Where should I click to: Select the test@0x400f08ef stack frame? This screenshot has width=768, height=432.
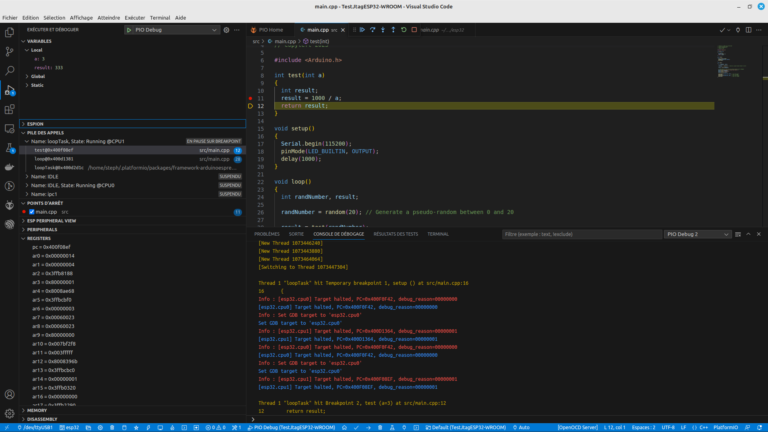pyautogui.click(x=55, y=150)
